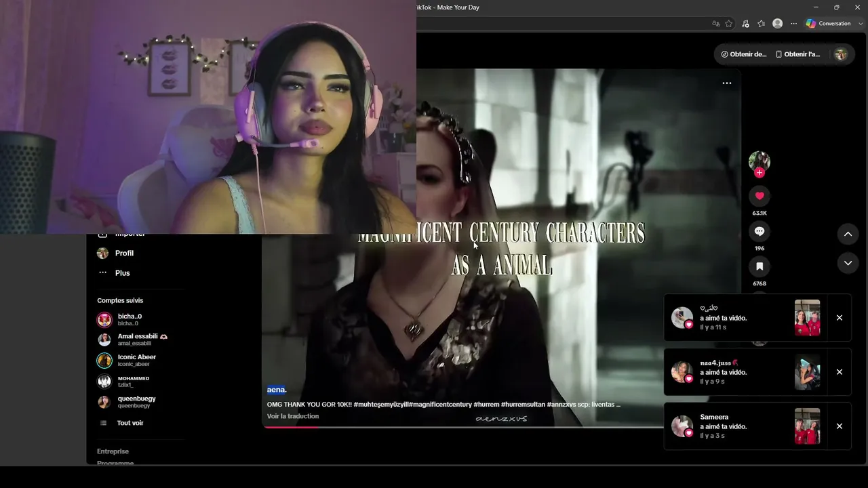868x488 pixels.
Task: Open Copilot Conversation button
Action: (828, 24)
